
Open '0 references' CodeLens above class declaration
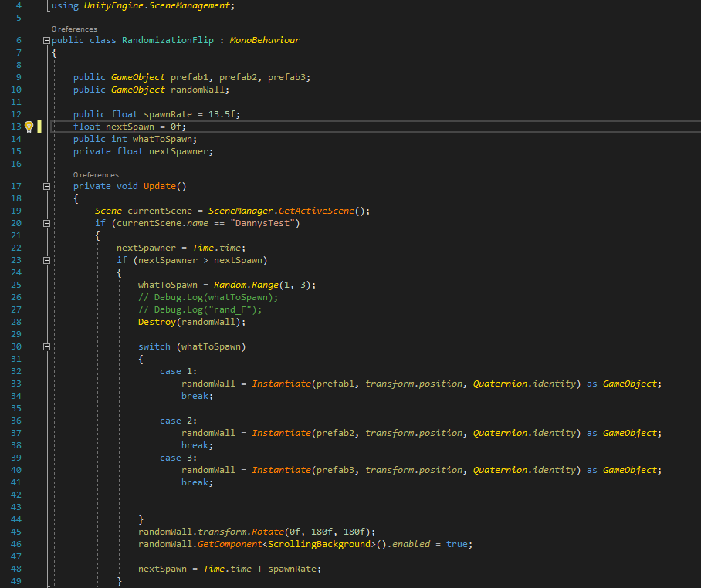(74, 29)
